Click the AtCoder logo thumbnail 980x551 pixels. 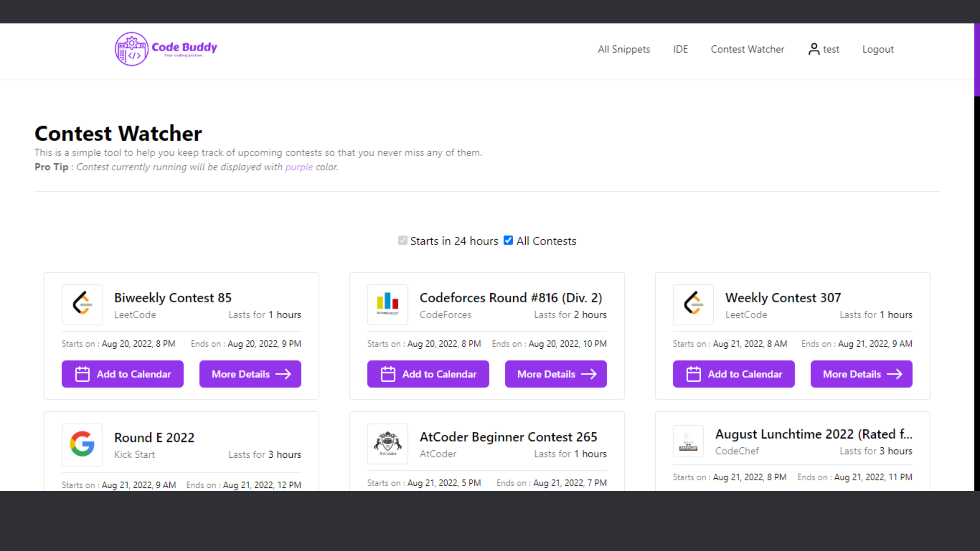point(387,443)
